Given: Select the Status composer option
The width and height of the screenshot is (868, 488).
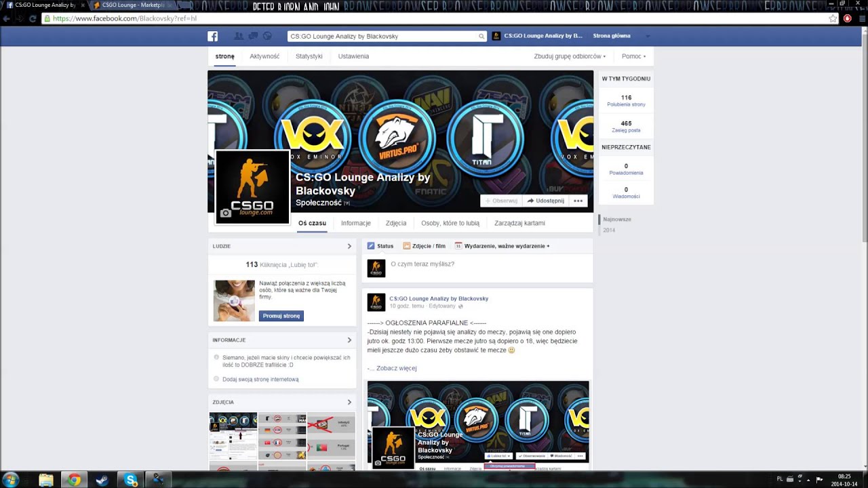Looking at the screenshot, I should pos(380,246).
